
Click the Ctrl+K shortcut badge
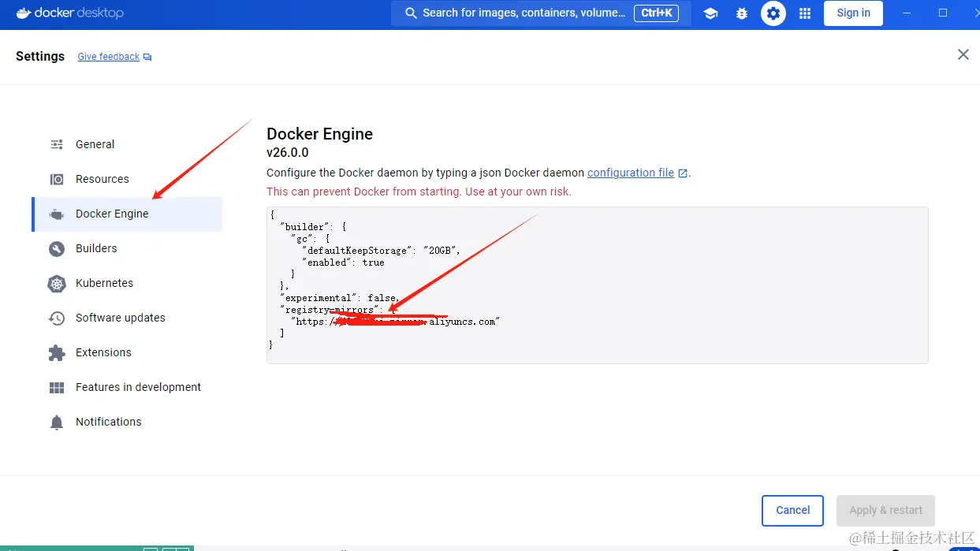point(656,13)
